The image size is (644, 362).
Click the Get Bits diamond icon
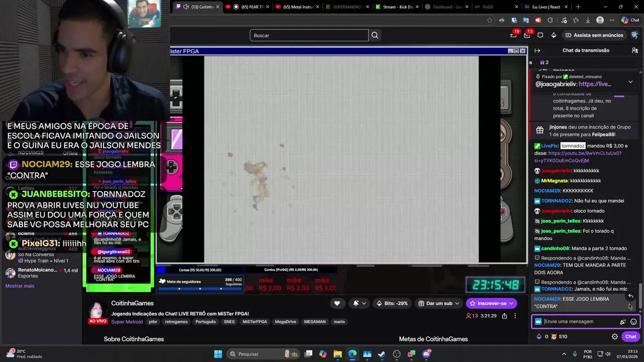(x=553, y=35)
